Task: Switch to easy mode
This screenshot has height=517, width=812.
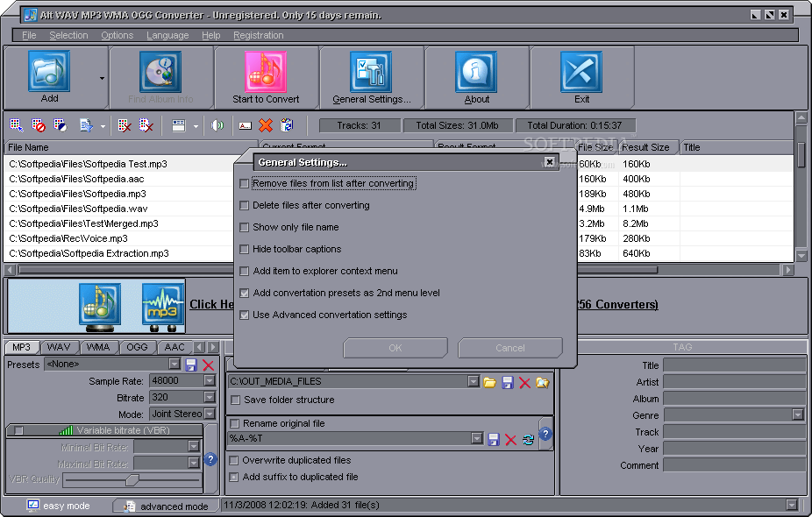Action: (59, 506)
